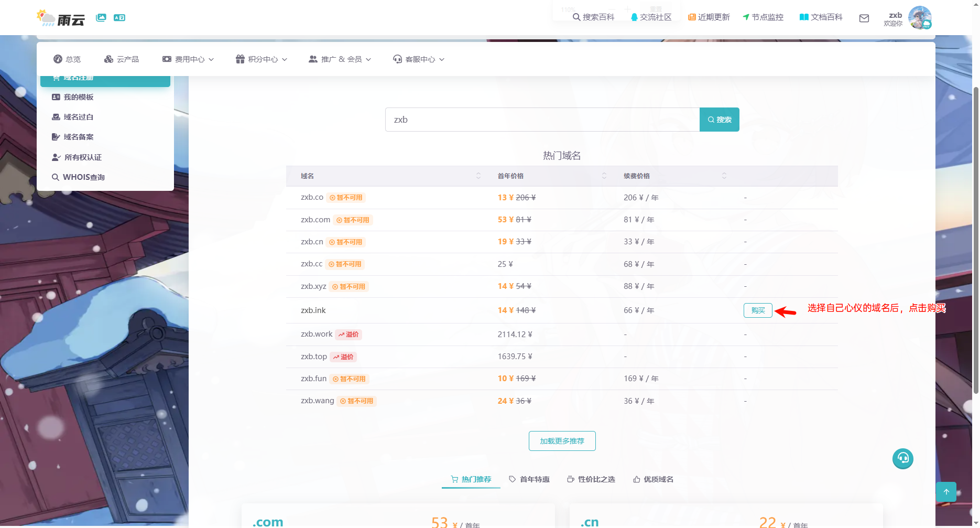The height and width of the screenshot is (528, 980).
Task: Click the scroll-to-top arrow button
Action: [946, 492]
